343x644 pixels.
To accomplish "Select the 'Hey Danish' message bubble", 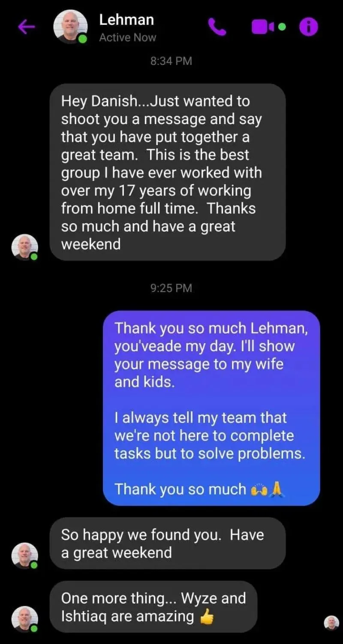I will [168, 172].
